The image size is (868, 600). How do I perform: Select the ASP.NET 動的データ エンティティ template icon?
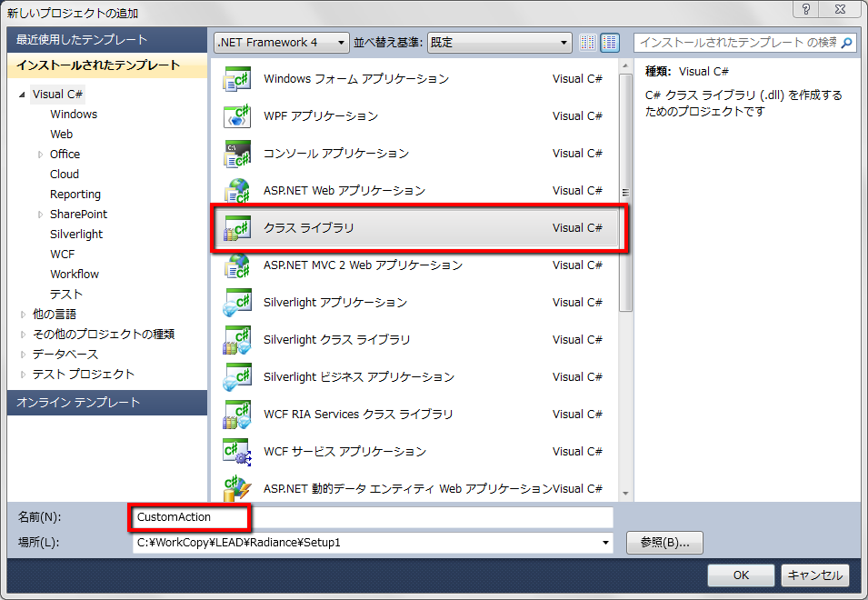(237, 488)
